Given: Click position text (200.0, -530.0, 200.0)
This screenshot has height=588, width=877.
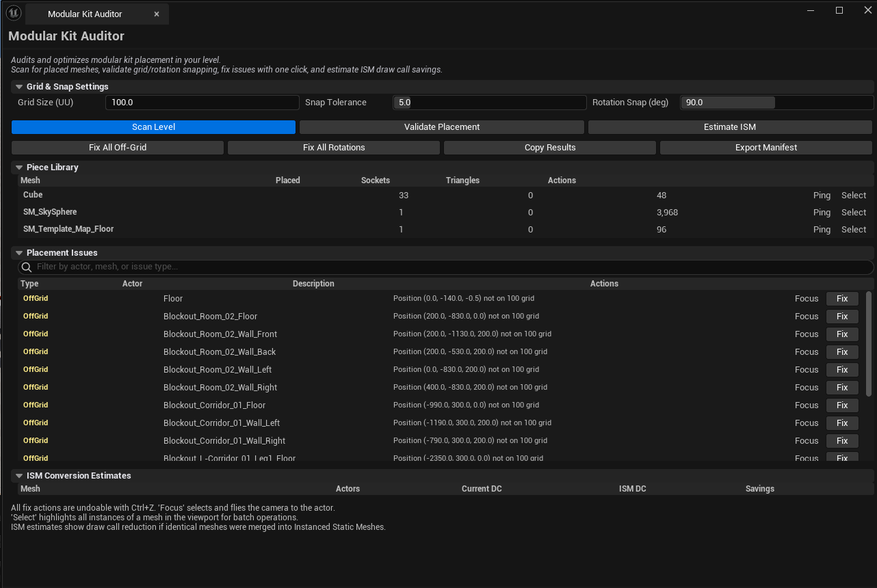Looking at the screenshot, I should click(x=470, y=352).
